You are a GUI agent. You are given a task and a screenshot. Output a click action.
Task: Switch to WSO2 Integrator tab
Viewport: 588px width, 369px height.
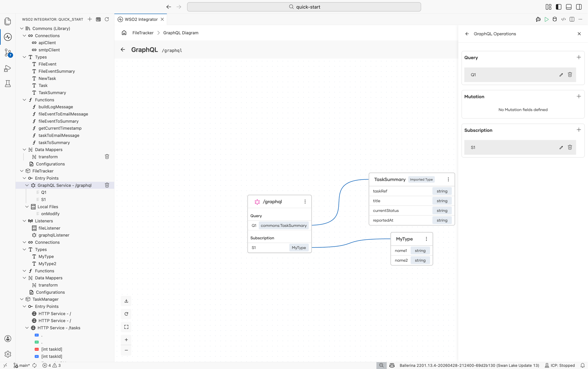tap(141, 19)
